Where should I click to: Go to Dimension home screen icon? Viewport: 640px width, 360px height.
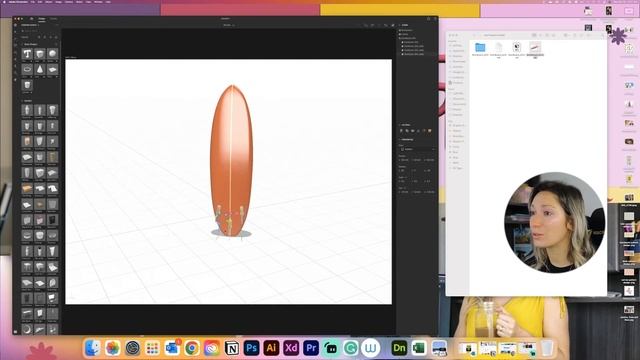tap(31, 19)
